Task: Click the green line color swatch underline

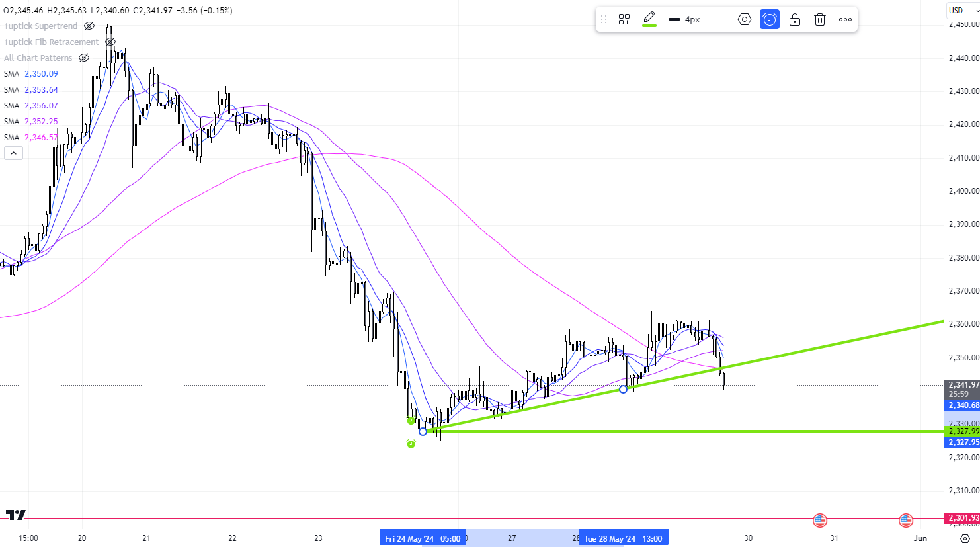Action: tap(649, 26)
